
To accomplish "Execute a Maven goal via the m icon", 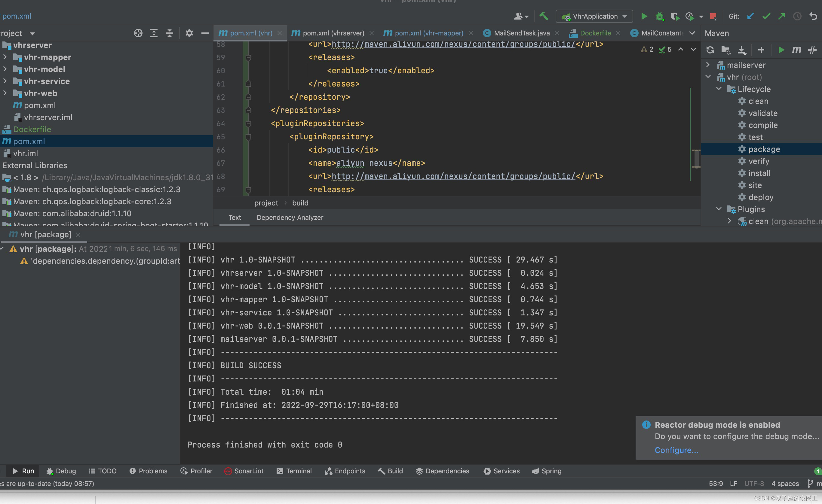I will [x=797, y=50].
